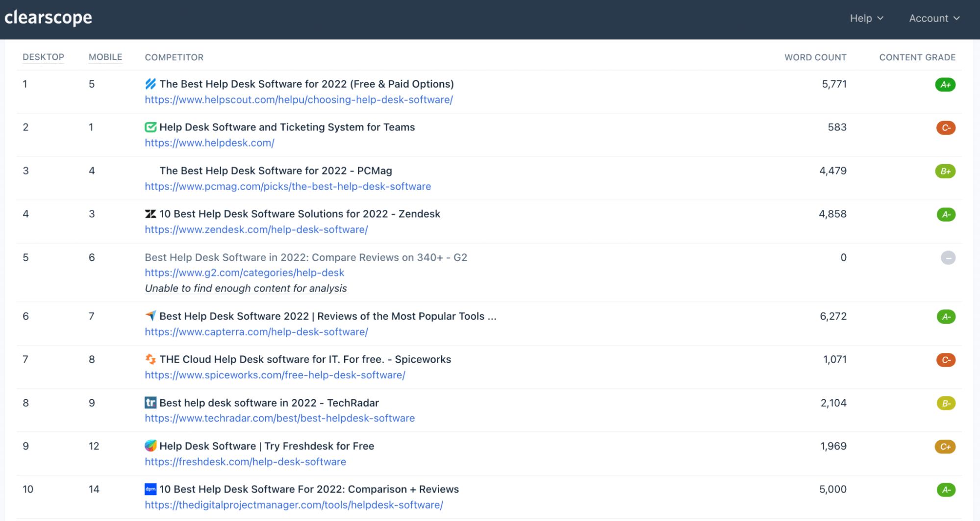This screenshot has width=980, height=521.
Task: Click the Zendesk favicon icon
Action: click(151, 214)
